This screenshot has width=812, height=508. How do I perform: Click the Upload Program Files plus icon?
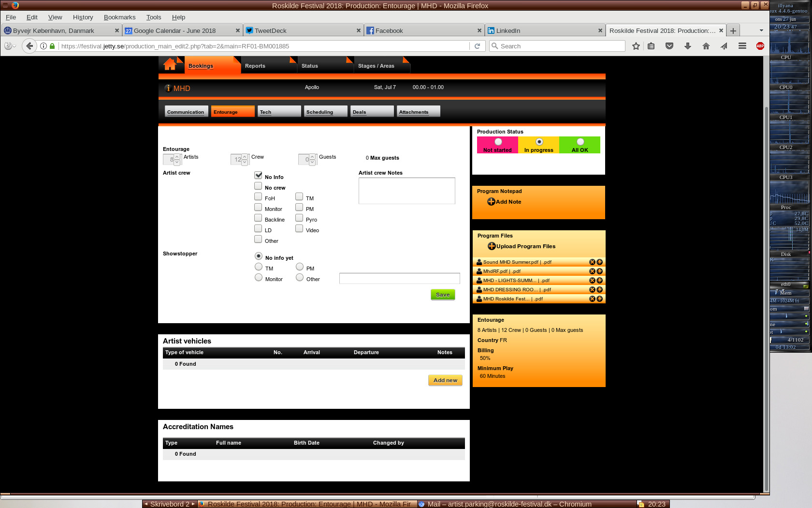[x=492, y=246]
